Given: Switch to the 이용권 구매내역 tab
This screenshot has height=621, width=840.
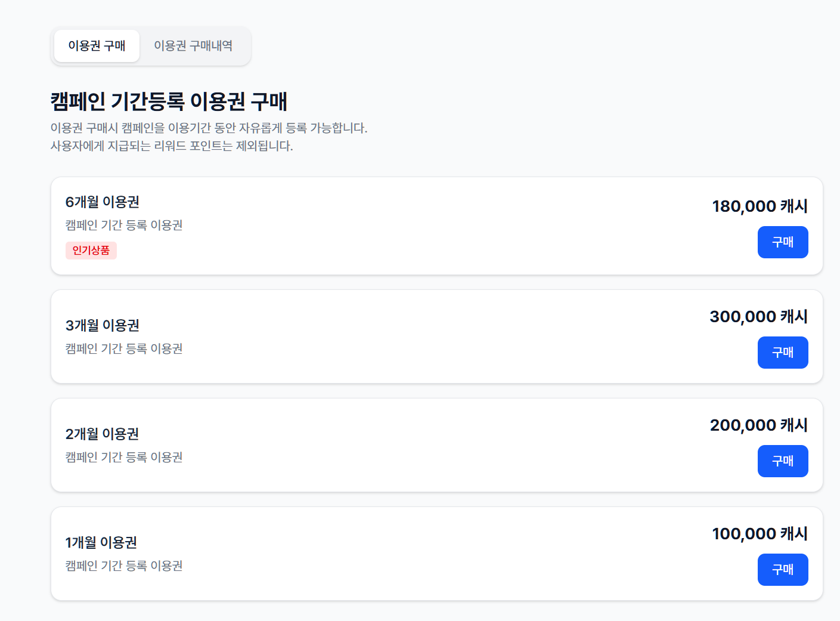Looking at the screenshot, I should click(194, 45).
